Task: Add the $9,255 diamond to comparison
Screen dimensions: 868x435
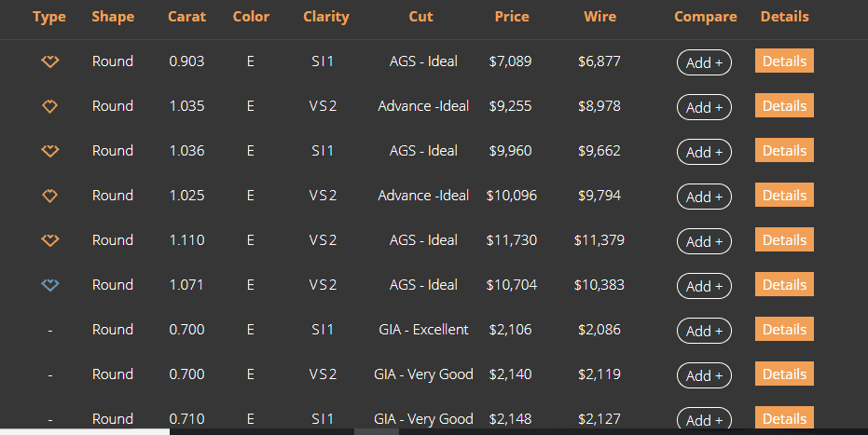Action: [704, 107]
